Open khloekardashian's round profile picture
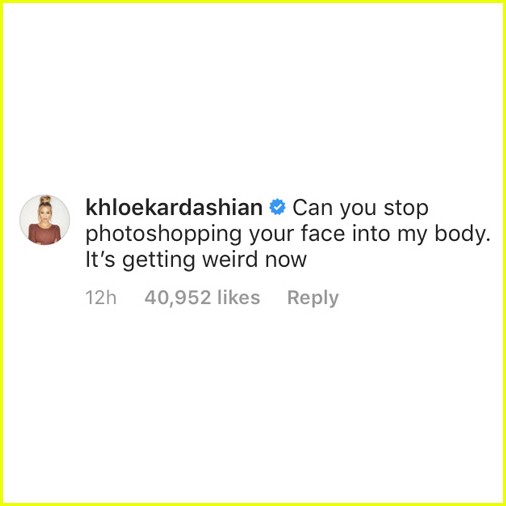 (x=45, y=220)
